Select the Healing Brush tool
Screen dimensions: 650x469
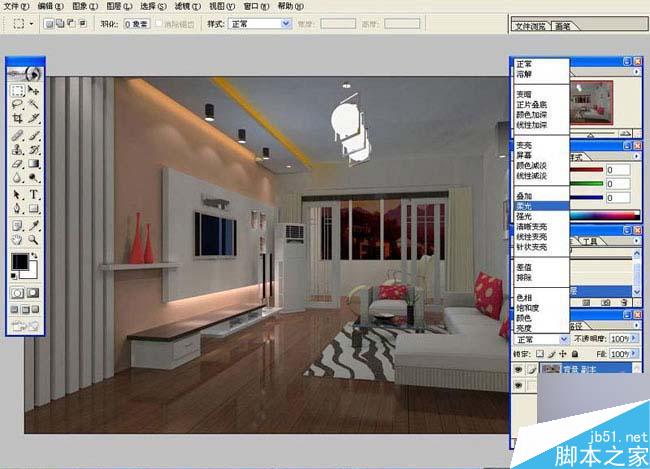pos(17,135)
